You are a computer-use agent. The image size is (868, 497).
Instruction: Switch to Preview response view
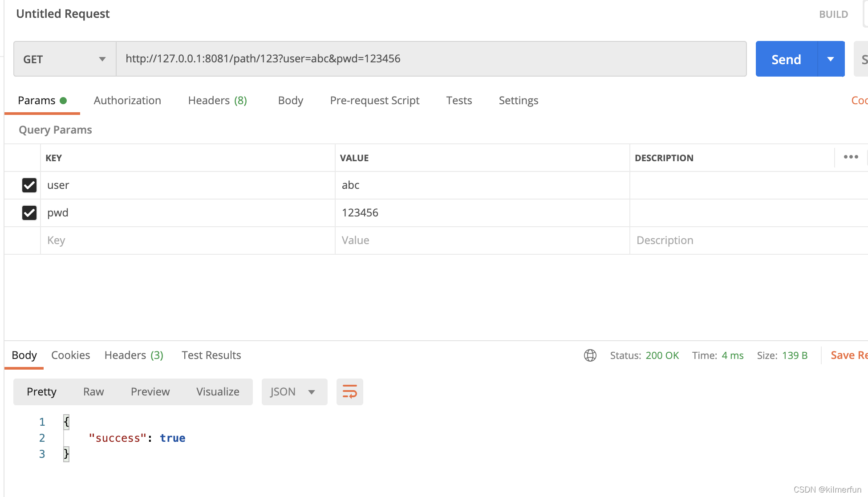pos(150,392)
